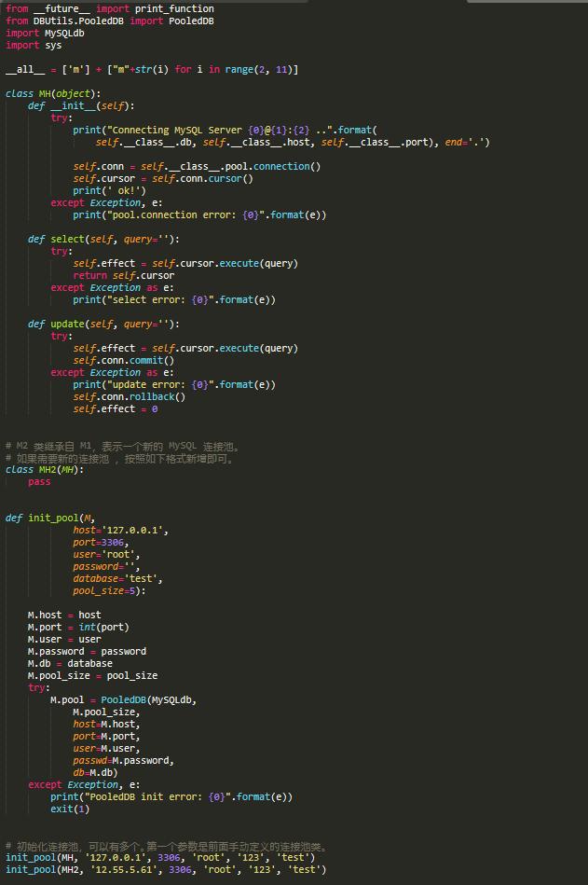Click the 'self.effect = 0' line
Screen dimensions: 588x885
(115, 409)
